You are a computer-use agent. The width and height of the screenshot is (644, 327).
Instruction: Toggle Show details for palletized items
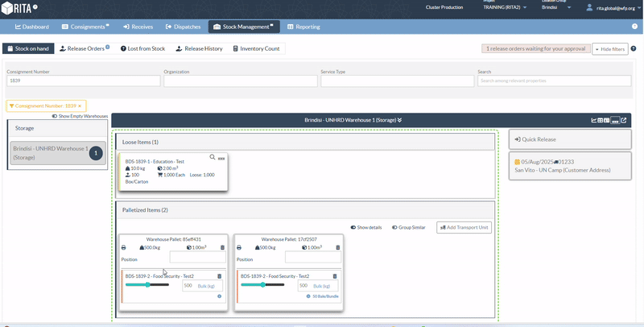353,227
